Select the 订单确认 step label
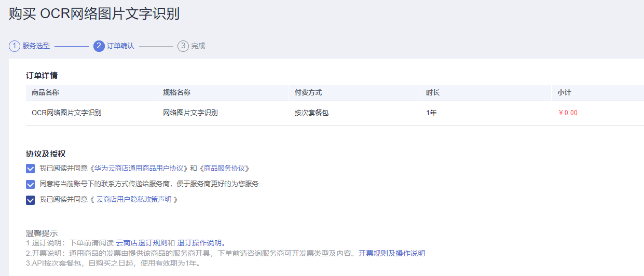 tap(120, 46)
